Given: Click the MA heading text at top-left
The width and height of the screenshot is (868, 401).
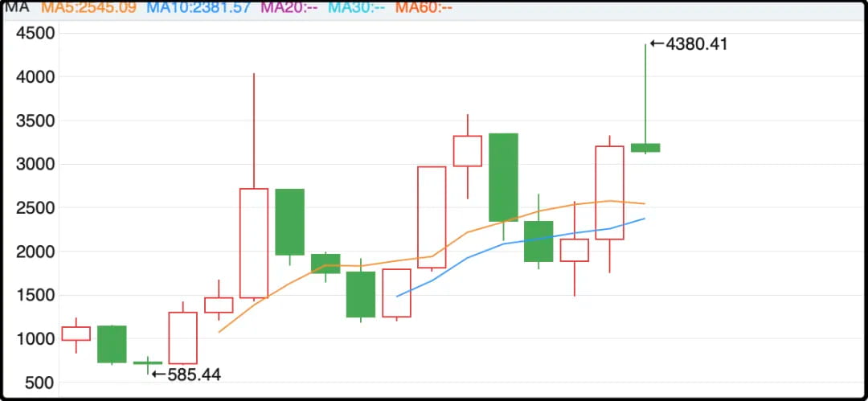Looking at the screenshot, I should [16, 7].
